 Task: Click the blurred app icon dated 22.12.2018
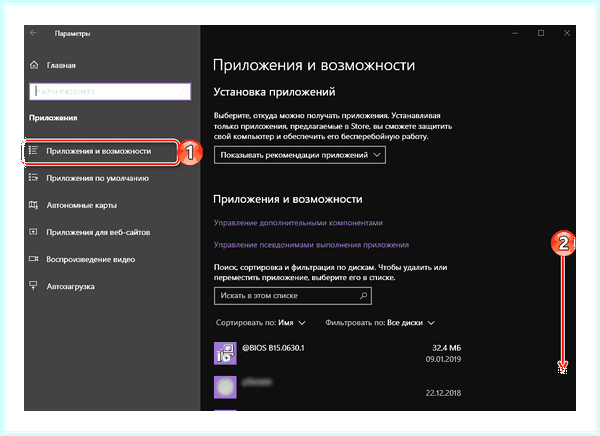tap(225, 387)
